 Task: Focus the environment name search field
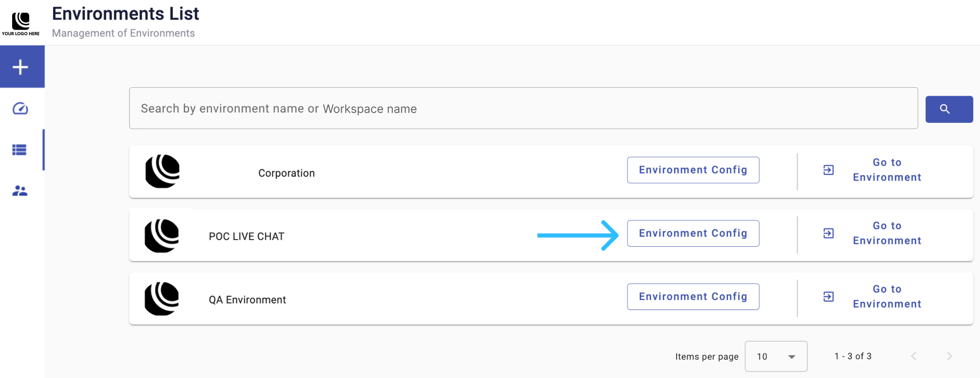click(523, 108)
